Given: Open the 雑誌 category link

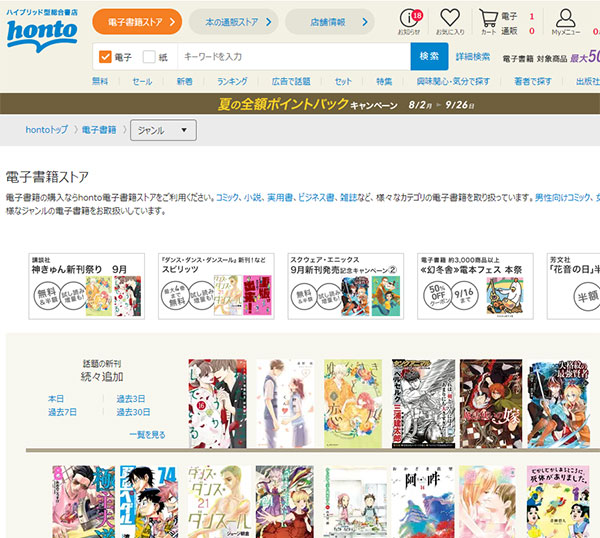Looking at the screenshot, I should click(x=348, y=197).
